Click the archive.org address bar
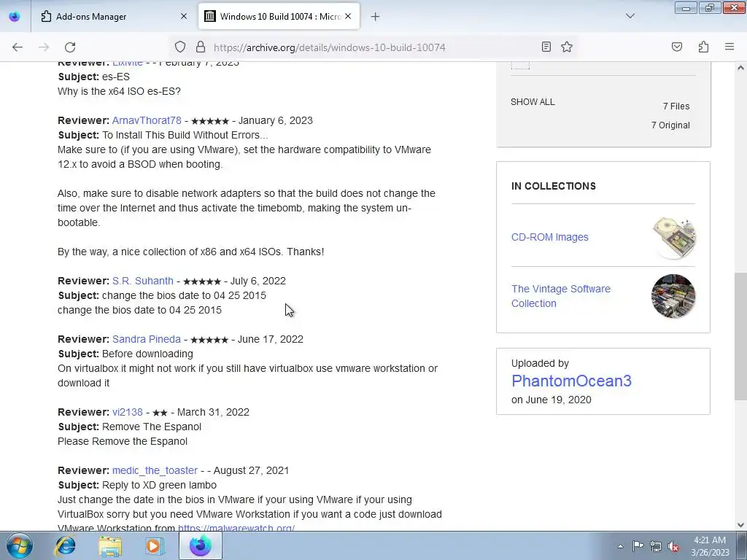Screen dimensions: 747x560 point(371,47)
